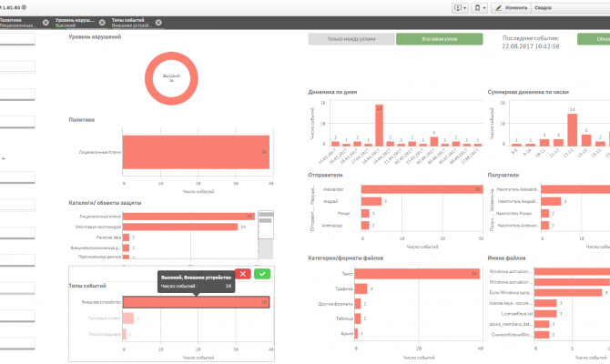Cancel selection with the red X button
Screen dimensions: 610x364
pyautogui.click(x=243, y=274)
